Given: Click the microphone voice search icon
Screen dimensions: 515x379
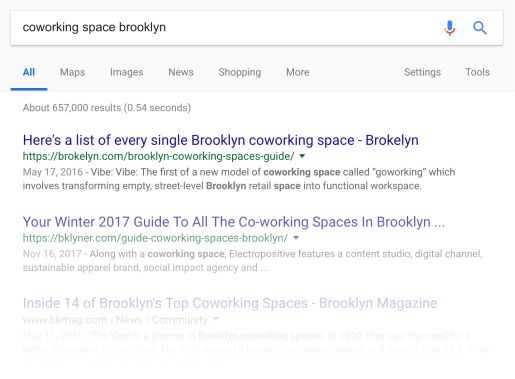Looking at the screenshot, I should point(450,28).
